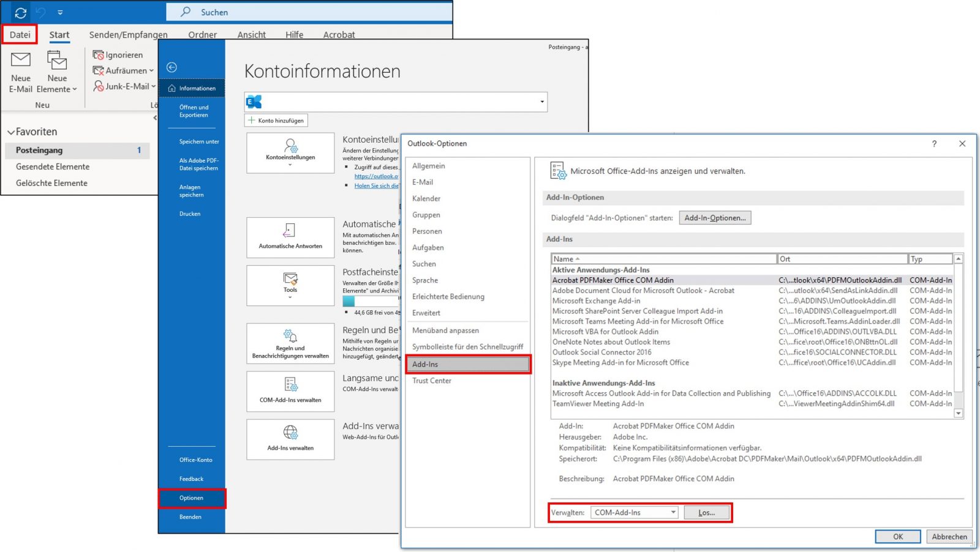
Task: Select TeamViewer Meeting Add-In row
Action: [752, 404]
